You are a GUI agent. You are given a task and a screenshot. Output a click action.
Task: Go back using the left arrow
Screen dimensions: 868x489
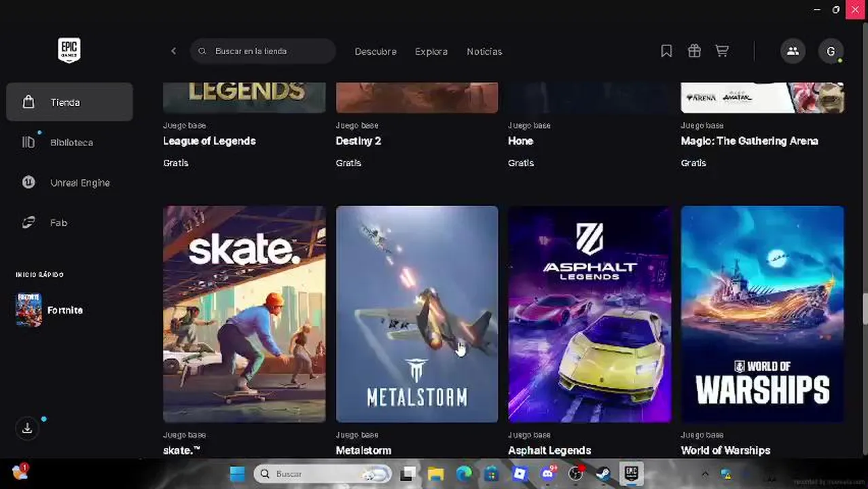[173, 51]
